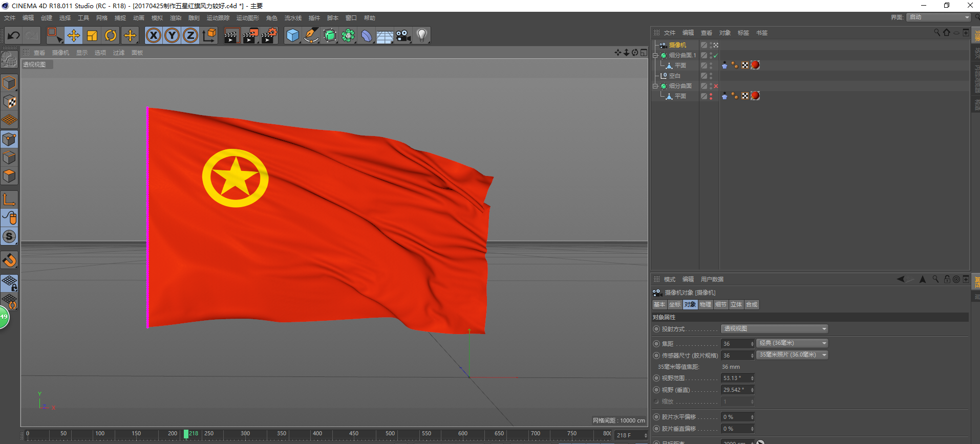980x444 pixels.
Task: Enable the 细分曲面 object with red X
Action: pos(716,86)
